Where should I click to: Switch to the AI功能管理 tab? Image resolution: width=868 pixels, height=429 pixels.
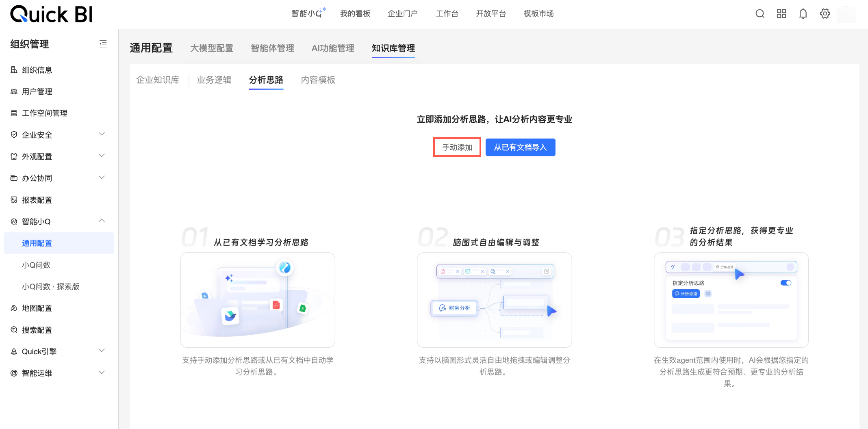333,48
